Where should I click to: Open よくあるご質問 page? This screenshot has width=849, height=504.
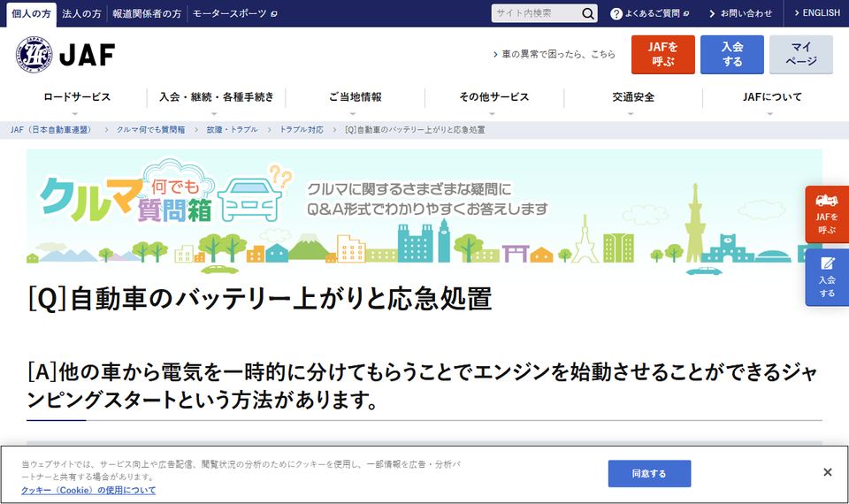652,13
